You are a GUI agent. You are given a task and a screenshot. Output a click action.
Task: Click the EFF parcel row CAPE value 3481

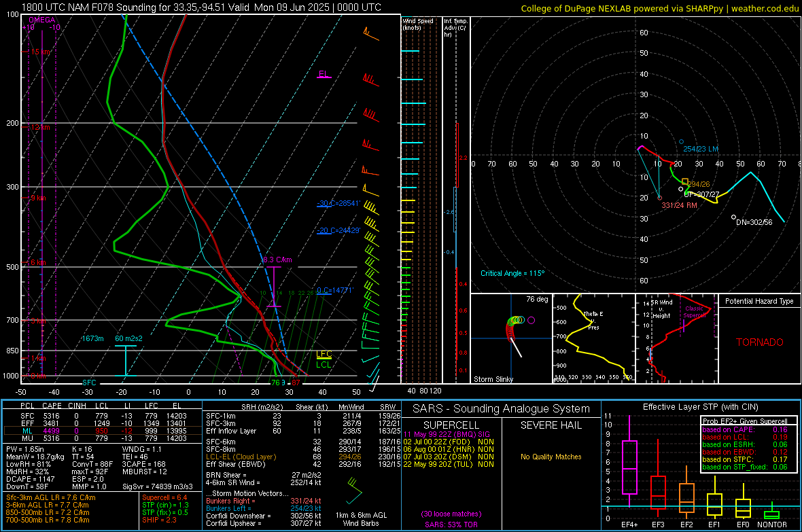point(51,423)
